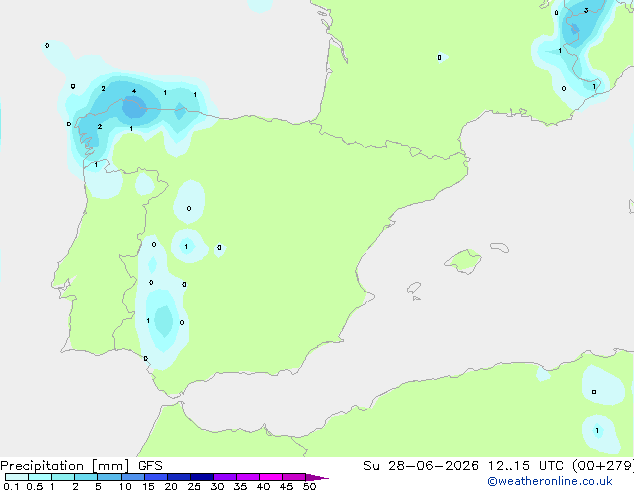Image resolution: width=634 pixels, height=490 pixels.
Task: Click the '(00+279)' forecast offset text
Action: tap(603, 466)
